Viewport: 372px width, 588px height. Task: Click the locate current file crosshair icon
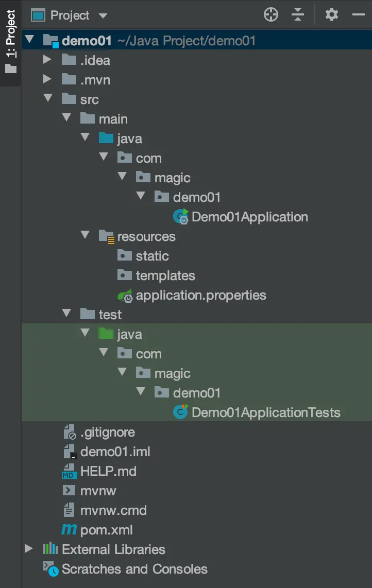tap(271, 15)
